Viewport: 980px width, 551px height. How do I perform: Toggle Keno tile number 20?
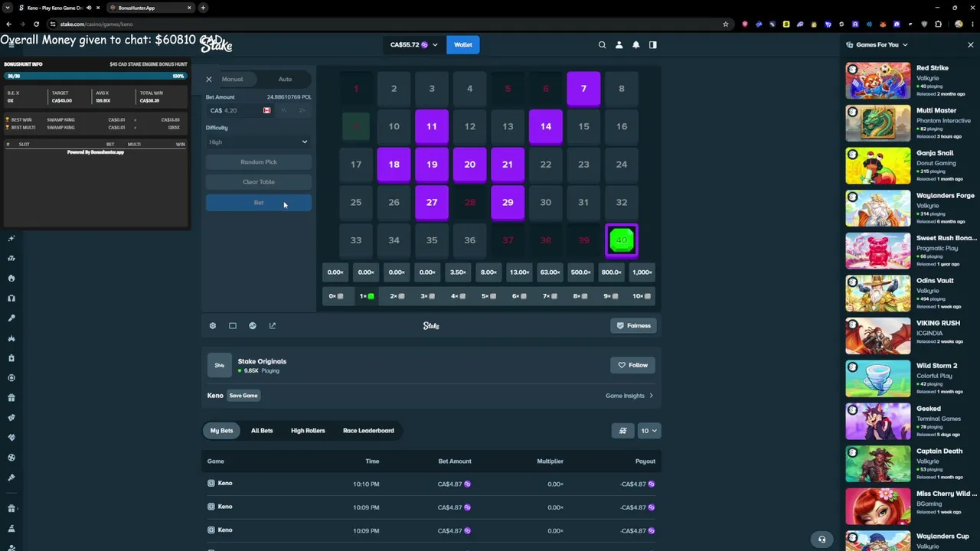point(469,165)
